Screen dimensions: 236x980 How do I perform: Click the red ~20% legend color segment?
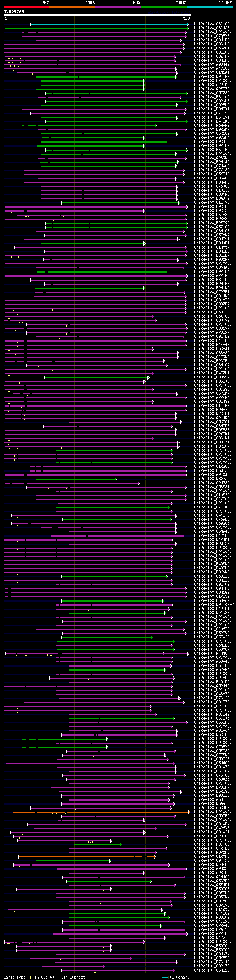(x=26, y=7)
